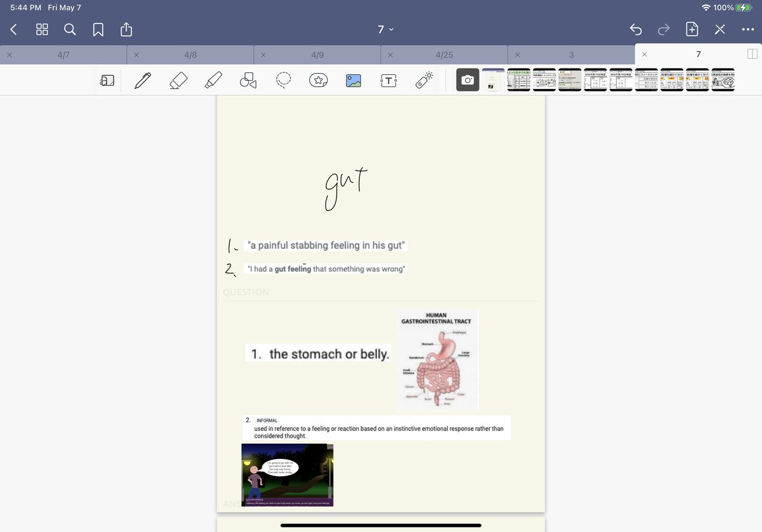
Task: Open the Stickers/Elements tool
Action: click(x=318, y=79)
